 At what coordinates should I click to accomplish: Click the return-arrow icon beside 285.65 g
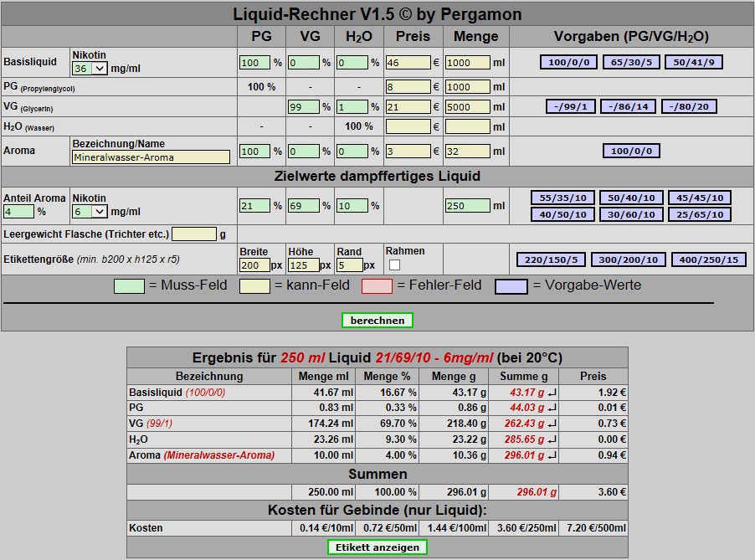tap(552, 440)
